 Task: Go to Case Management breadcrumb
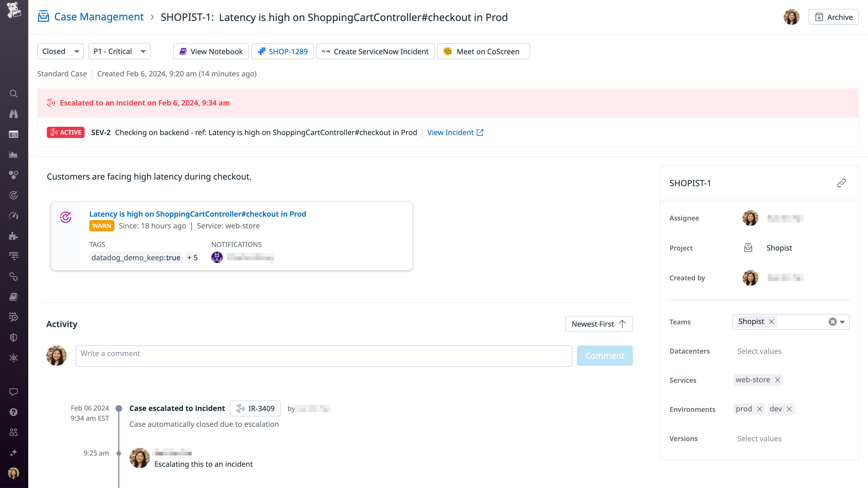tap(99, 17)
